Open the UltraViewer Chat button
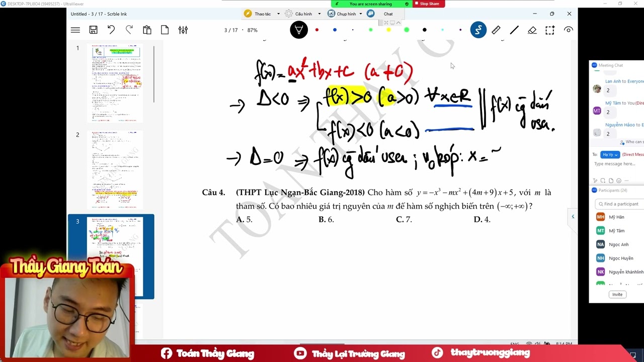This screenshot has height=362, width=644. click(x=380, y=14)
